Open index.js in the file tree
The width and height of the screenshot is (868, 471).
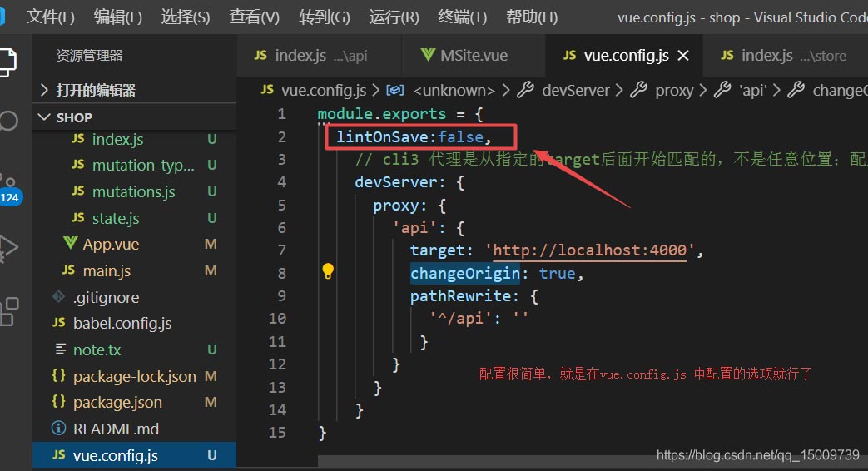point(135,139)
